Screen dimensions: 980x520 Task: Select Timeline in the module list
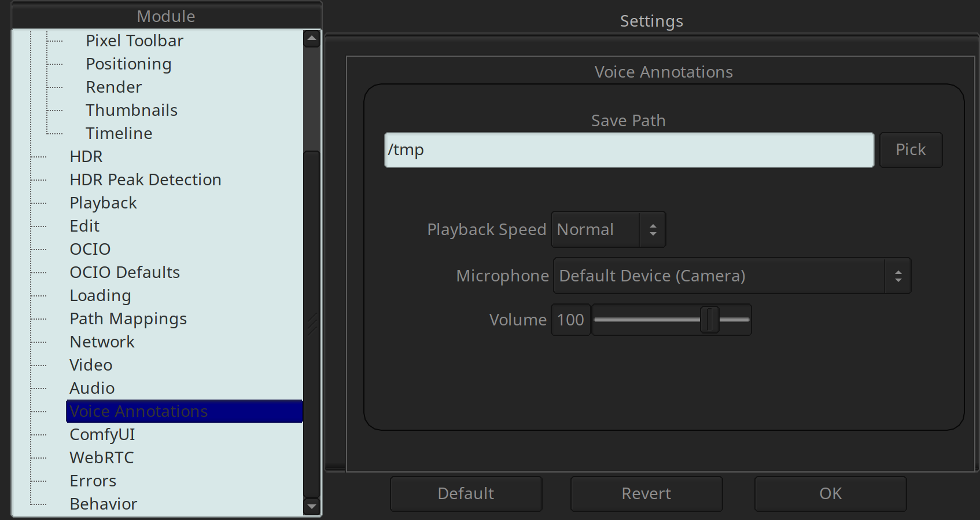tap(119, 133)
